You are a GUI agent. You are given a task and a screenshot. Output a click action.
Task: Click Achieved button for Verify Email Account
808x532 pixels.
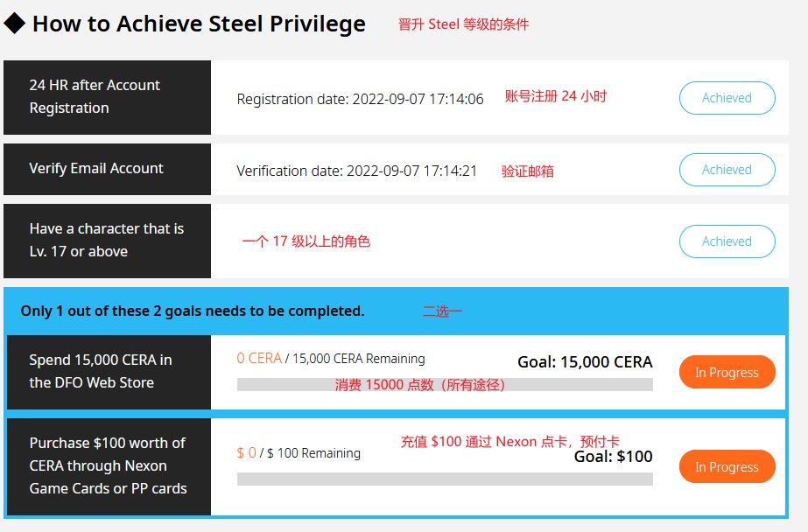coord(727,170)
